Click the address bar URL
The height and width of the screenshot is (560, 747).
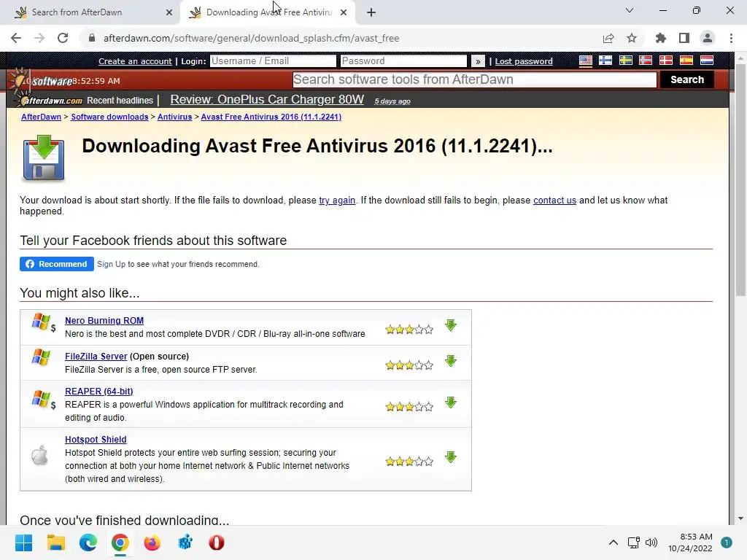(x=251, y=38)
